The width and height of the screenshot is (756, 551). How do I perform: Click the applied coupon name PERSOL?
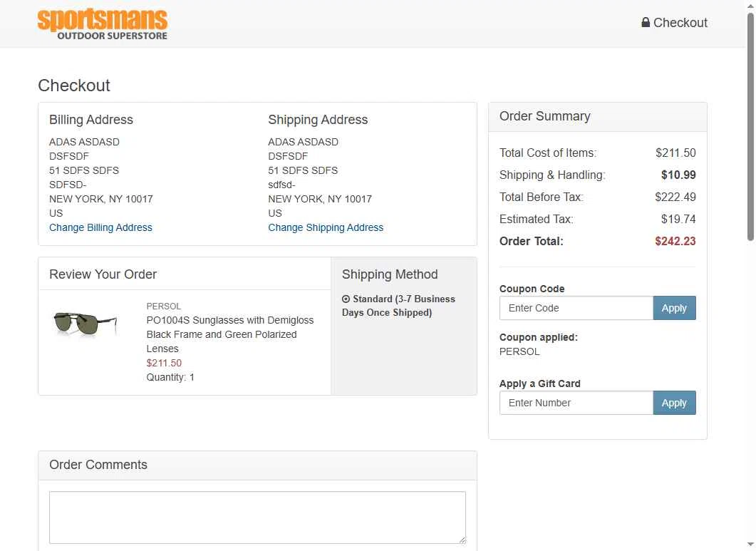[x=519, y=351]
